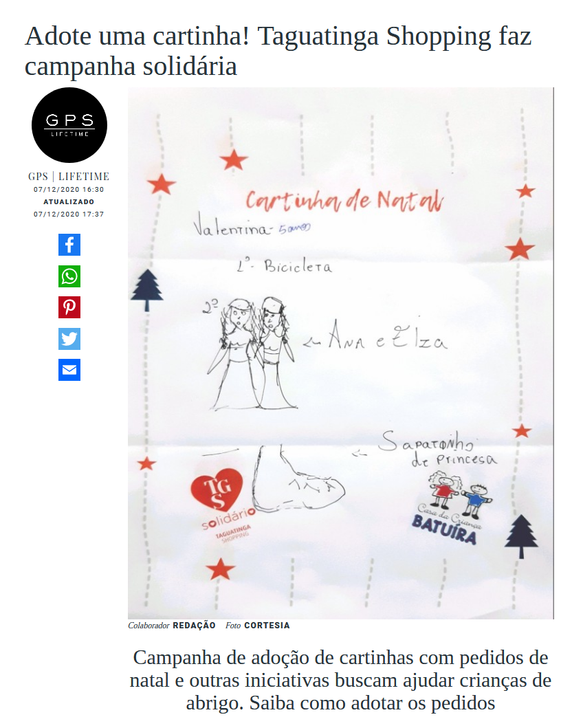The height and width of the screenshot is (728, 583).
Task: Click the publication date 07/12/2020 16:30
Action: coord(69,190)
